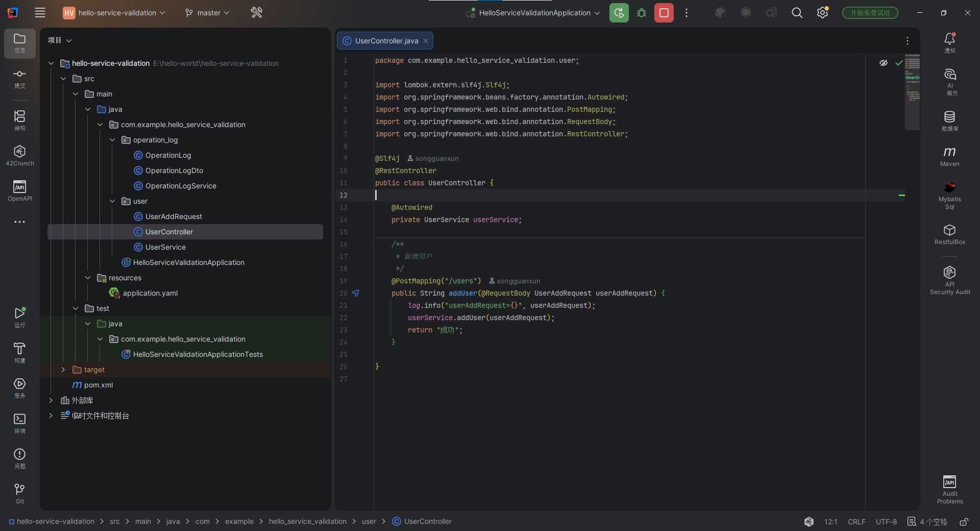The height and width of the screenshot is (531, 980).
Task: Open HelloServiceValidationApplicationTests class
Action: pyautogui.click(x=198, y=354)
